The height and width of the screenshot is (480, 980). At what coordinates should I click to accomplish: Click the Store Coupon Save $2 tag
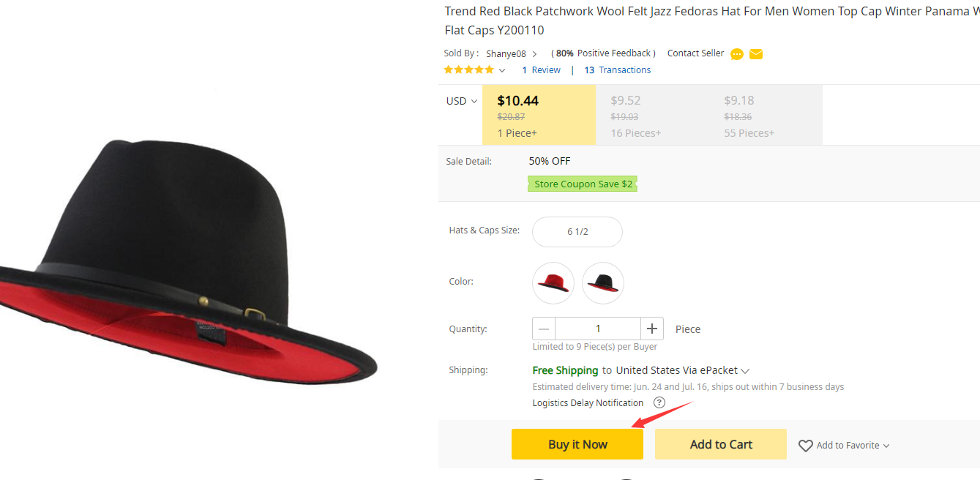click(583, 184)
